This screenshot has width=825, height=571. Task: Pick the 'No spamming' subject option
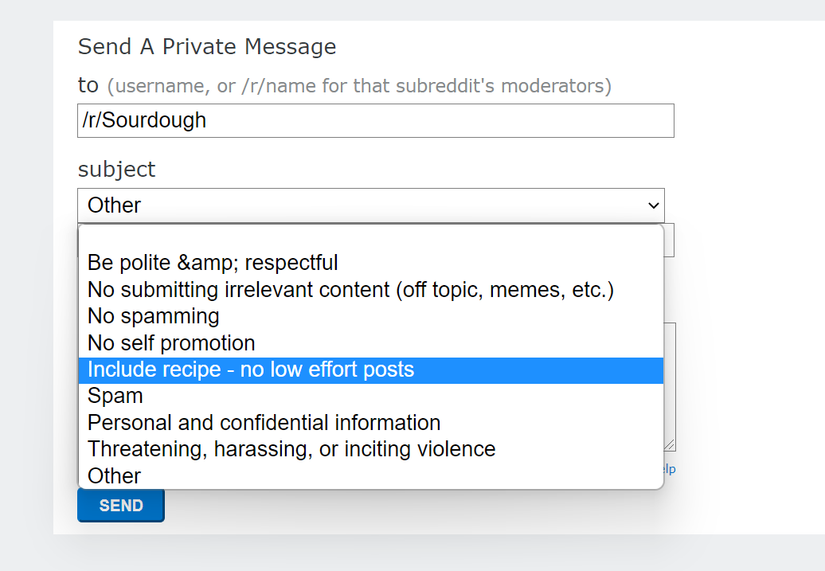pyautogui.click(x=153, y=316)
